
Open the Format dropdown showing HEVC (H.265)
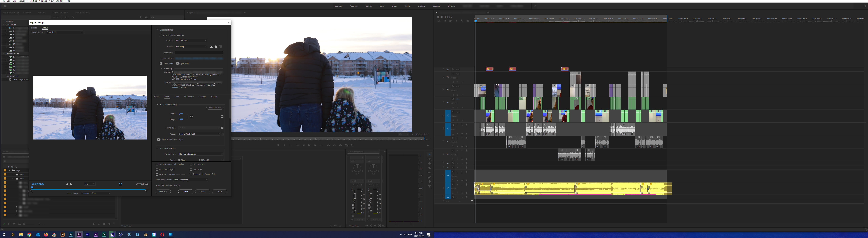click(x=191, y=41)
